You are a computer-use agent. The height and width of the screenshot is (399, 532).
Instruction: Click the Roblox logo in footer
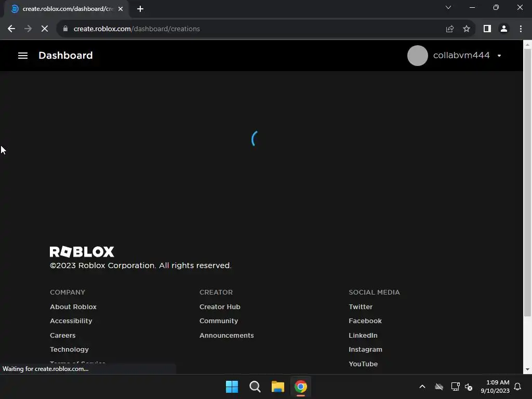[82, 252]
